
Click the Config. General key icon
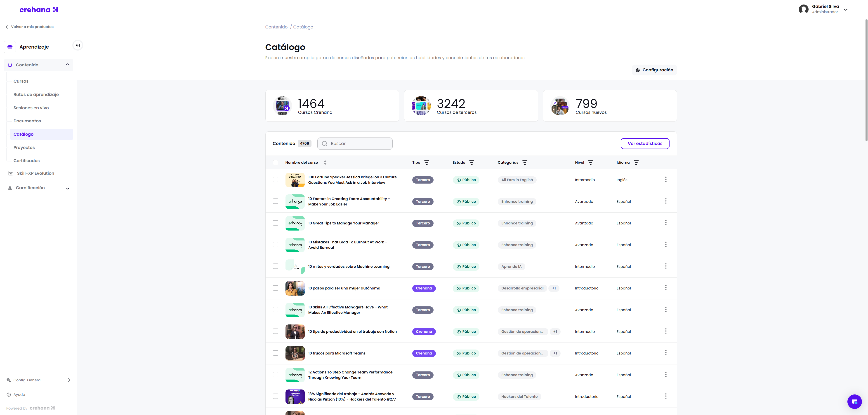pyautogui.click(x=9, y=380)
